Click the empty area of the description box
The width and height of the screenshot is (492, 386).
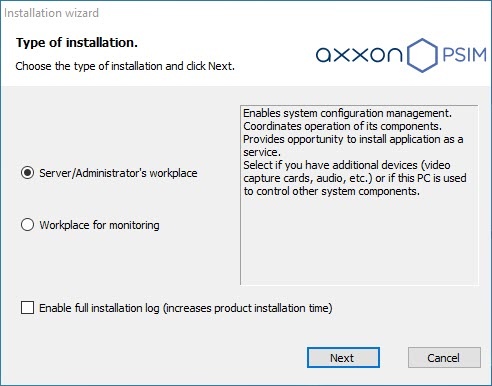click(359, 242)
